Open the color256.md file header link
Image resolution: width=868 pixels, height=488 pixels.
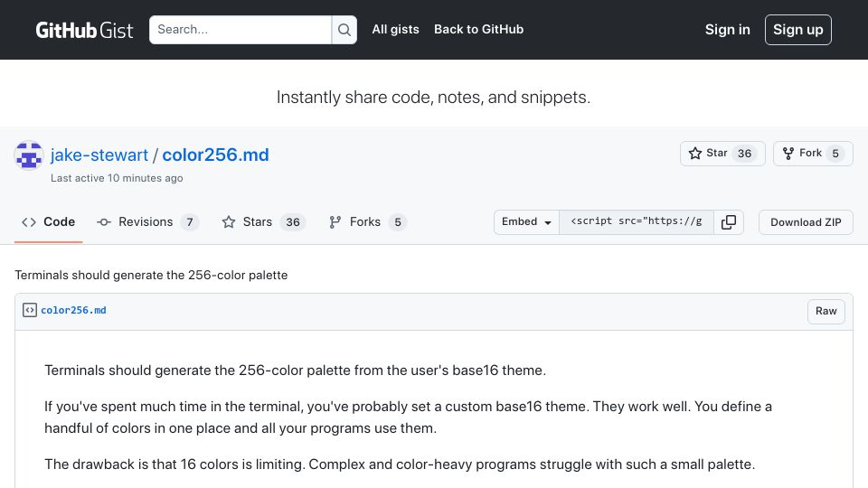[x=73, y=310]
